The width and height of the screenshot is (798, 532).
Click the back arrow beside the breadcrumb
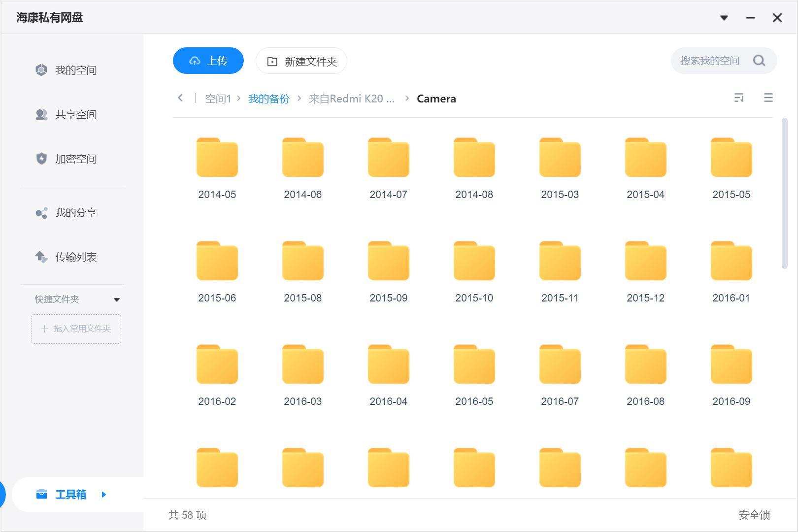180,98
